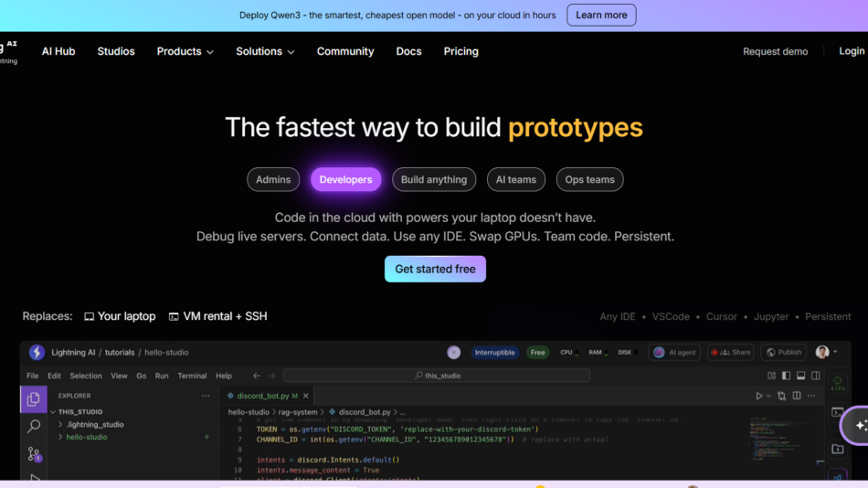
Task: Open Source Control icon with badge
Action: (34, 454)
